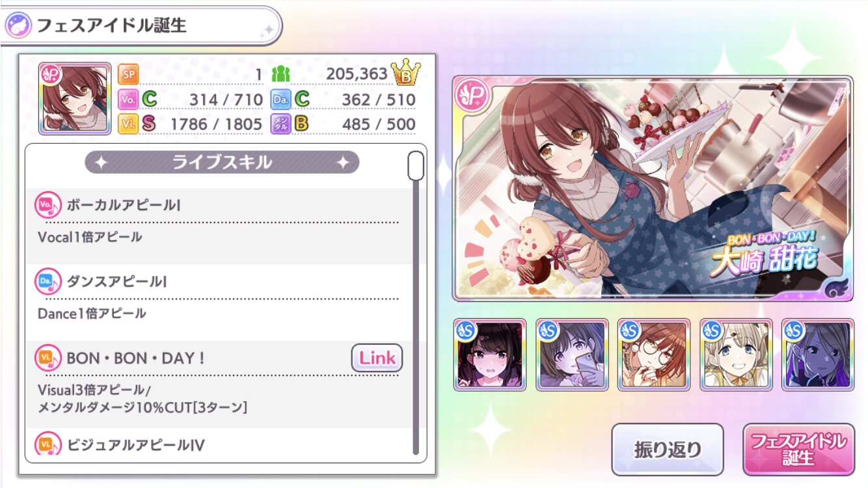Select the first support card with dark-haired girl
The width and height of the screenshot is (868, 488).
click(490, 355)
